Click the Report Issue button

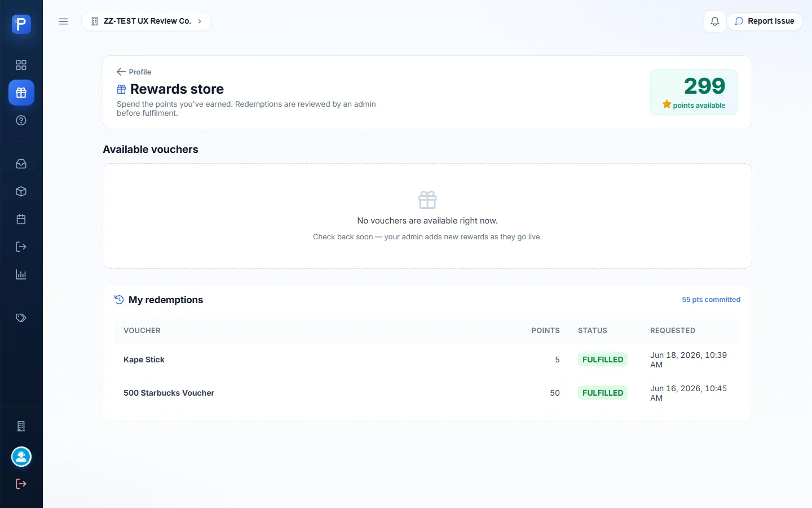[765, 21]
